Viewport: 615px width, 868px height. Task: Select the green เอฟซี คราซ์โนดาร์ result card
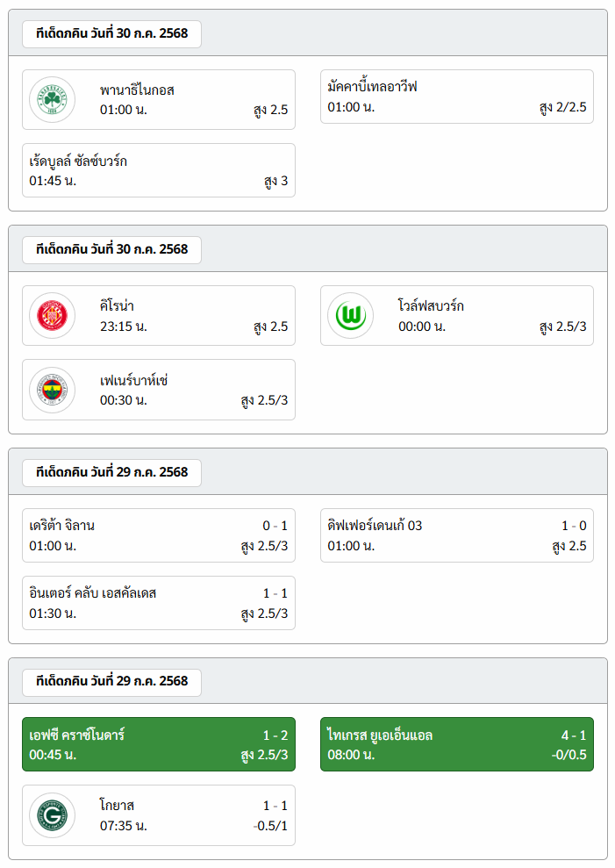tap(158, 744)
